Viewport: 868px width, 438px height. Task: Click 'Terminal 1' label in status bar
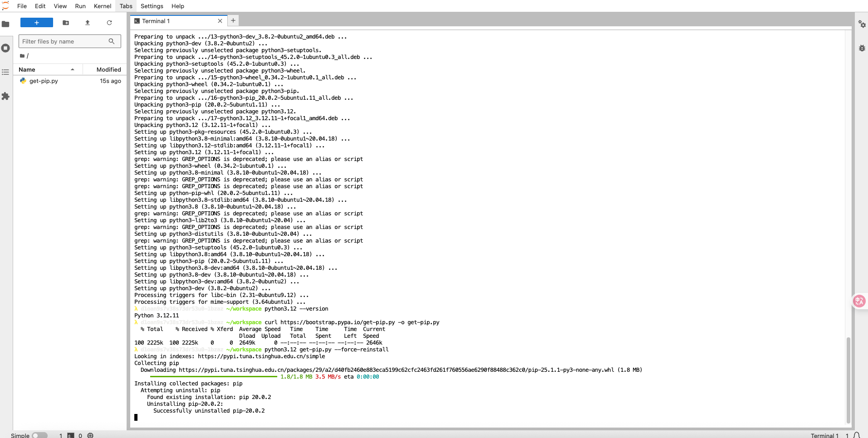(x=824, y=435)
